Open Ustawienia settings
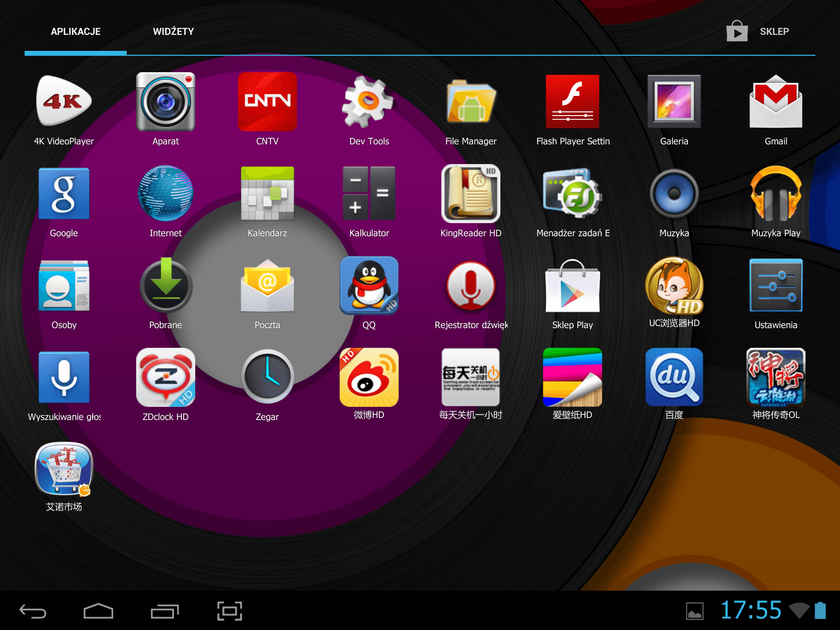The image size is (840, 630). [x=776, y=285]
